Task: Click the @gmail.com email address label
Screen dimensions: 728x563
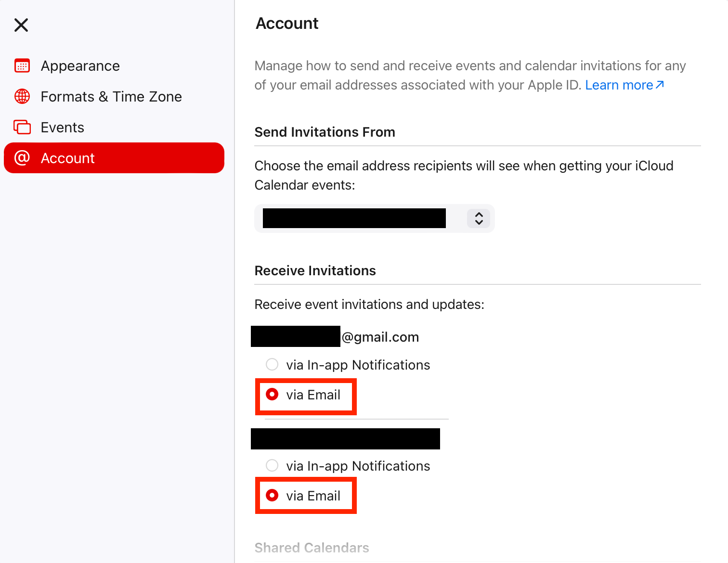Action: click(x=335, y=337)
